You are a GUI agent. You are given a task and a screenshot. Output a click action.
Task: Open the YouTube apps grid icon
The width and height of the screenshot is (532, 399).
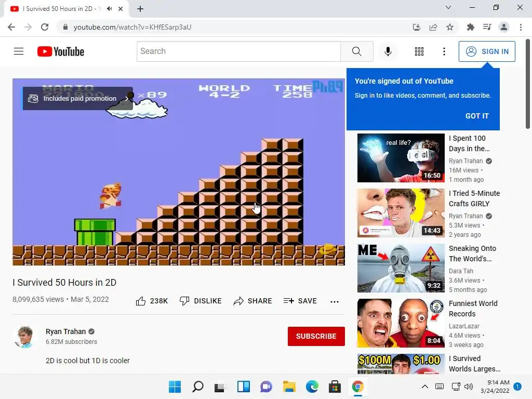tap(419, 51)
